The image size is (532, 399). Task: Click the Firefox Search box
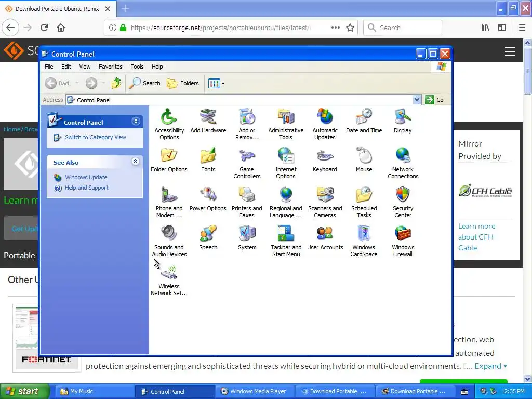coord(403,28)
